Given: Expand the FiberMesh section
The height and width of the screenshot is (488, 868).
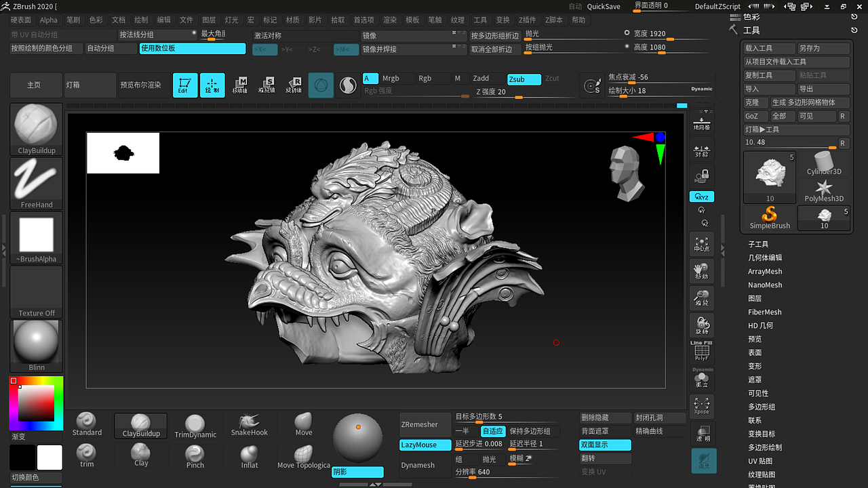Looking at the screenshot, I should (x=765, y=312).
